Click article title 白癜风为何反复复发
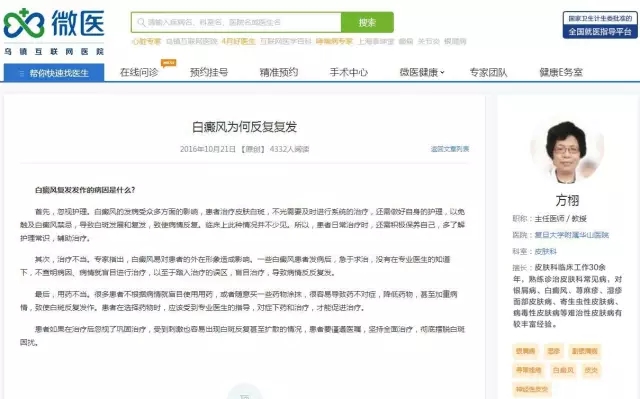Viewport: 640px width, 399px height. (244, 127)
